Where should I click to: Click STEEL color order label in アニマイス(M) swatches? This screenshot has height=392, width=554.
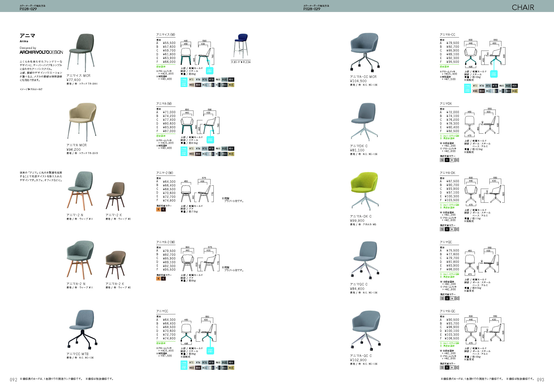coord(184,82)
